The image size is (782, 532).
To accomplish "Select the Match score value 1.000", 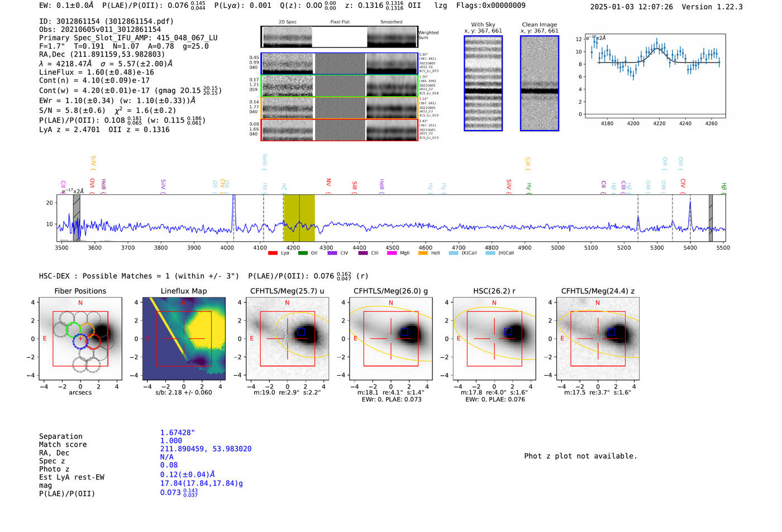I will [171, 440].
